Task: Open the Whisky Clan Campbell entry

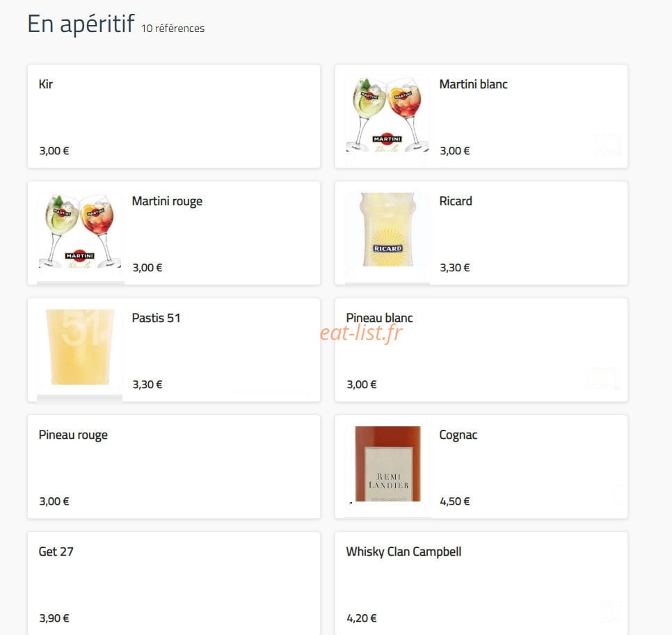Action: click(481, 583)
